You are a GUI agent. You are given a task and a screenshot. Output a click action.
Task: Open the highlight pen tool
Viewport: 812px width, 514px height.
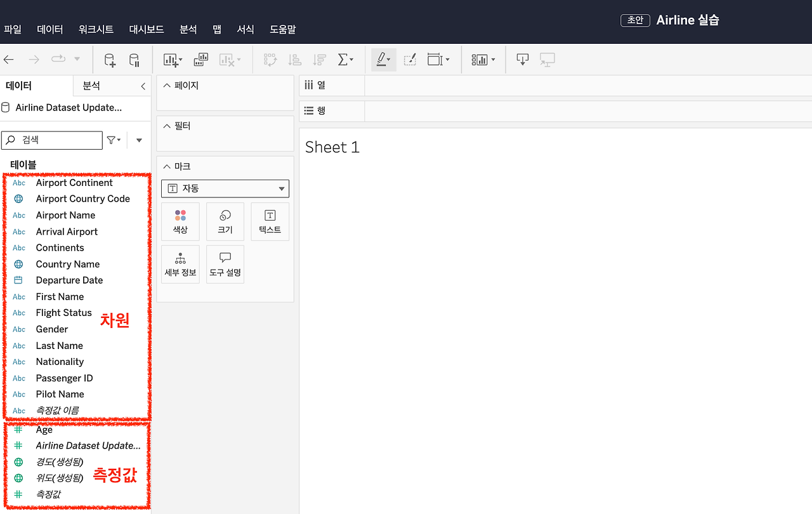[384, 60]
